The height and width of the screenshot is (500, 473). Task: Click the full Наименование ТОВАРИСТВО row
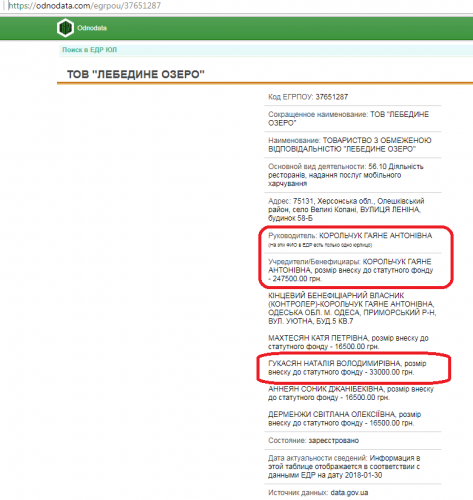[x=353, y=145]
